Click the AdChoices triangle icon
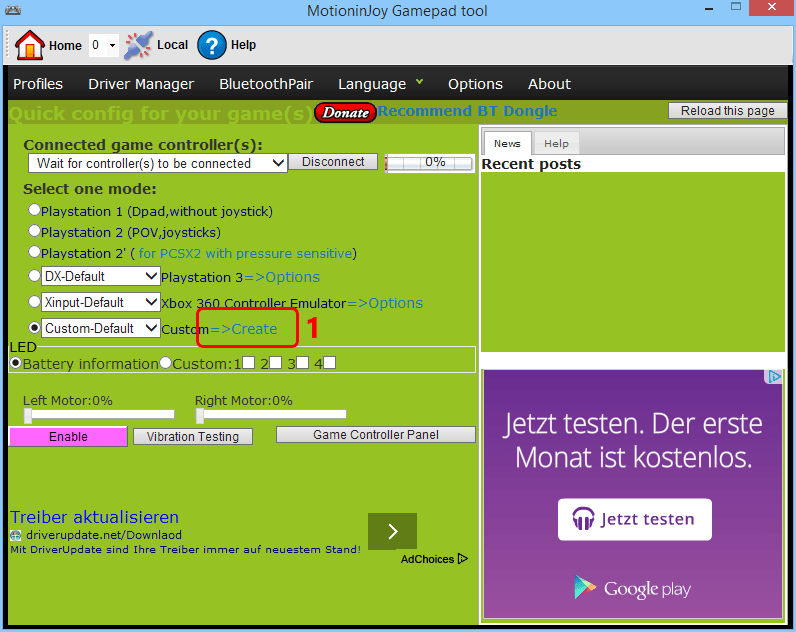 (462, 559)
